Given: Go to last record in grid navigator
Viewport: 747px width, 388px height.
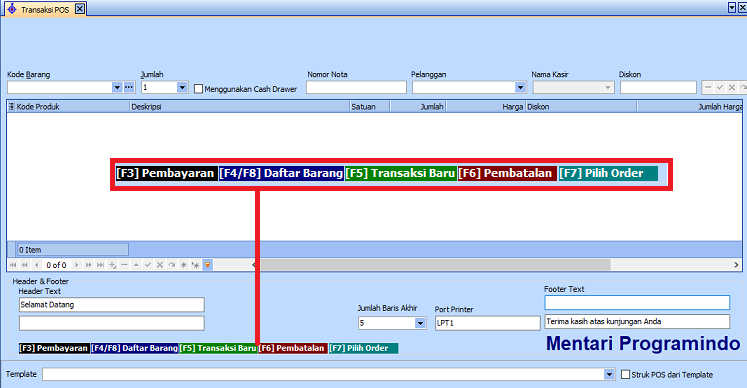Looking at the screenshot, I should pyautogui.click(x=100, y=265).
